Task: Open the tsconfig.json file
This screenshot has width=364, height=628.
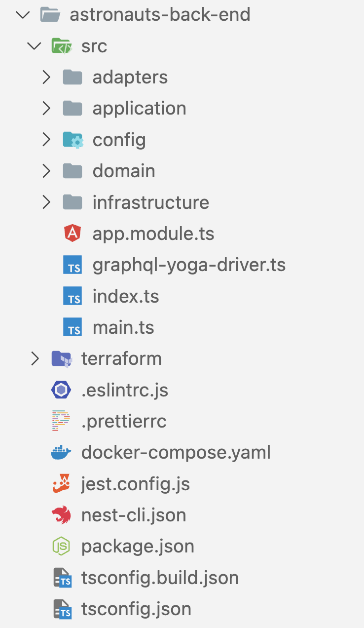Action: (x=136, y=609)
